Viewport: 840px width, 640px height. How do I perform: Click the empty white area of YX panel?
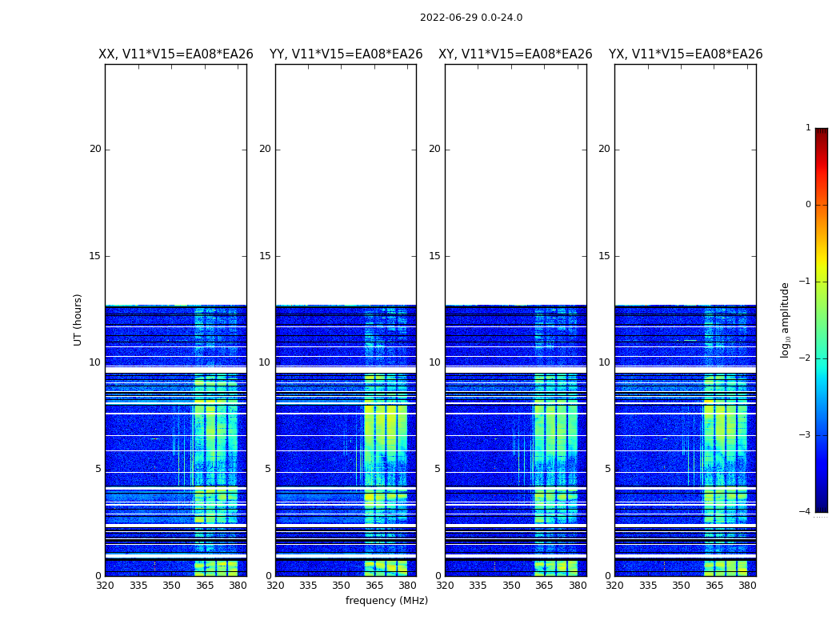(685, 184)
